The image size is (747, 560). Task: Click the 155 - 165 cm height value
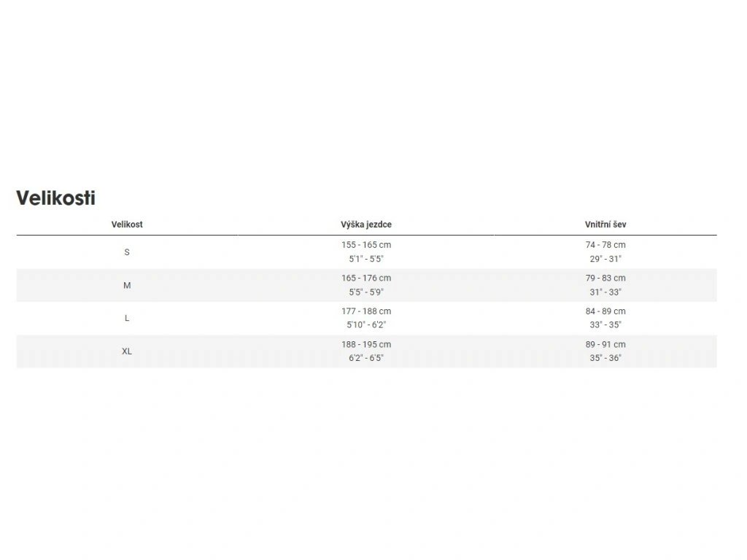[x=366, y=245]
